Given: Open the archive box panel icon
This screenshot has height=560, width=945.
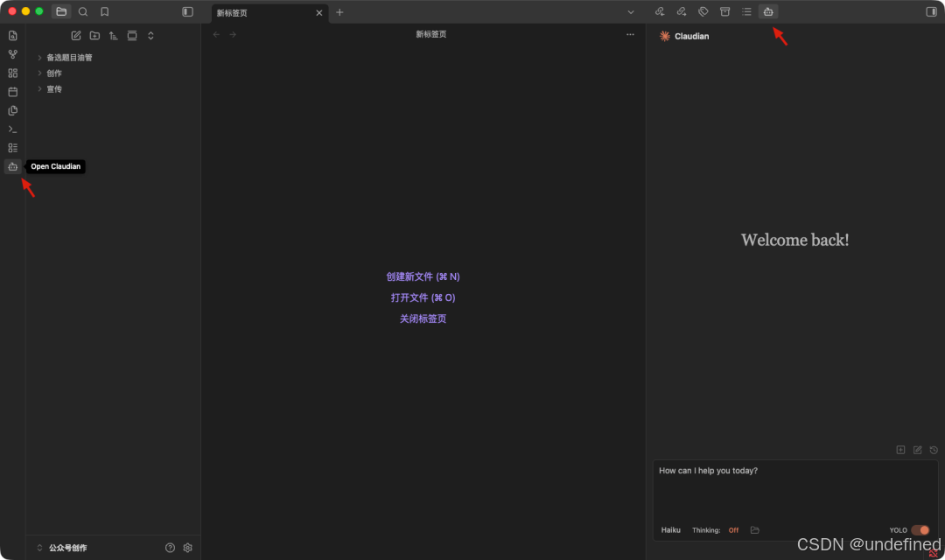Looking at the screenshot, I should (x=725, y=11).
